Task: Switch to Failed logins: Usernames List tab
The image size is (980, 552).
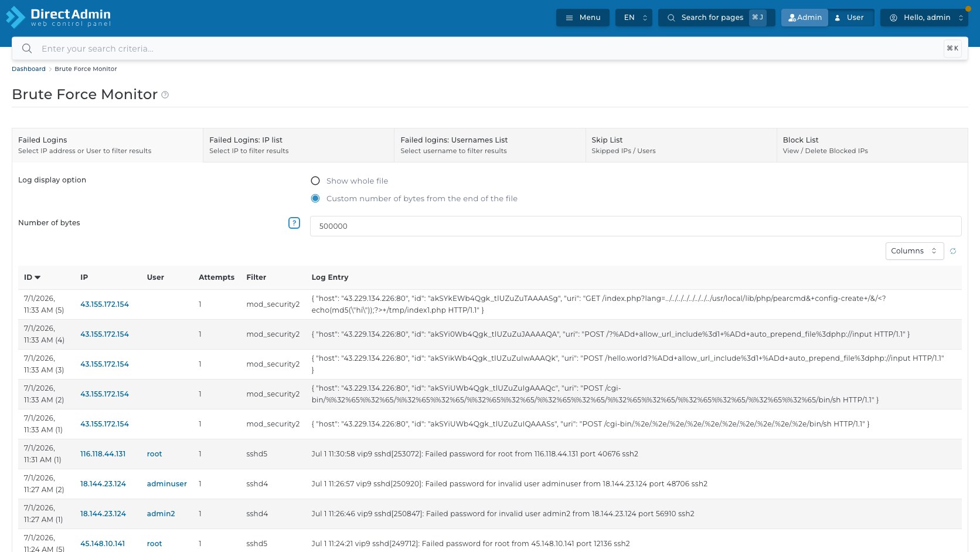Action: (489, 145)
